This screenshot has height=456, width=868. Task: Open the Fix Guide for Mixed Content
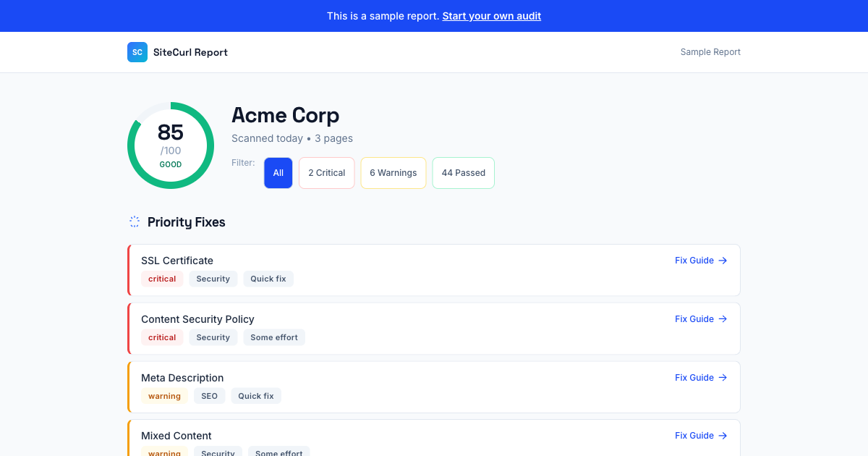[701, 436]
